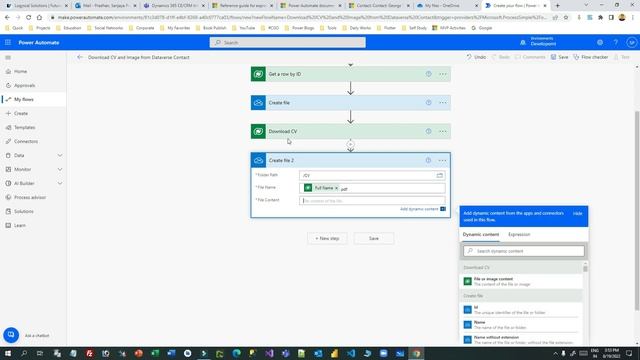The height and width of the screenshot is (360, 640).
Task: Insert a step with the plus connector
Action: [350, 144]
